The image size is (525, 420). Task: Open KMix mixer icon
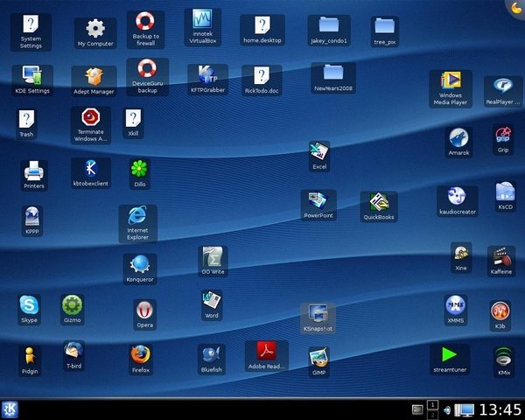[x=504, y=362]
